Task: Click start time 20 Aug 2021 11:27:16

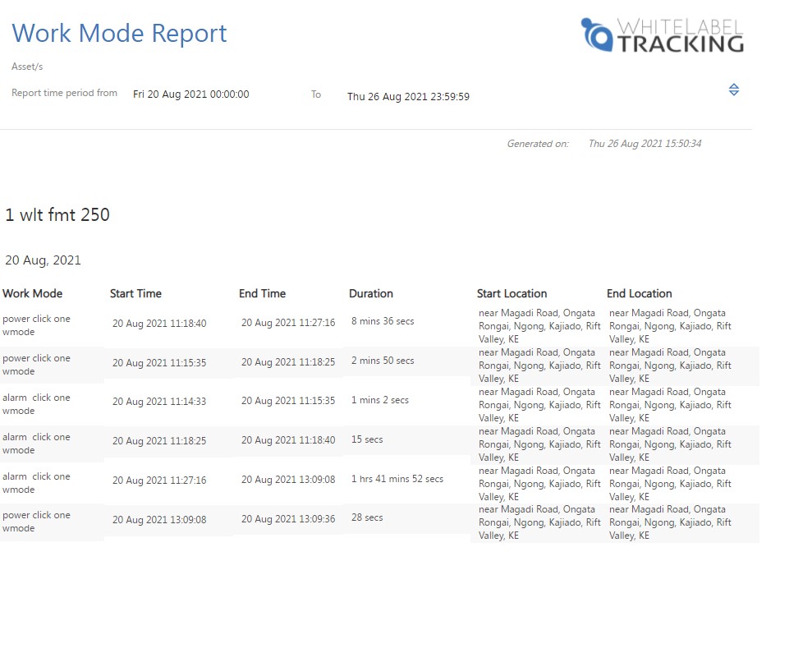Action: 159,480
